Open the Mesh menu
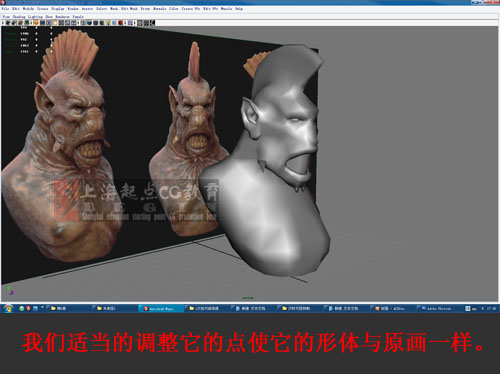The height and width of the screenshot is (374, 500). tap(114, 9)
